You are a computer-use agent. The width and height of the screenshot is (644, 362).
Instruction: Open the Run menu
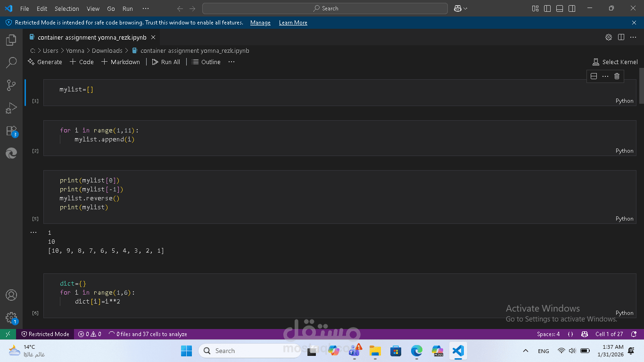click(128, 8)
